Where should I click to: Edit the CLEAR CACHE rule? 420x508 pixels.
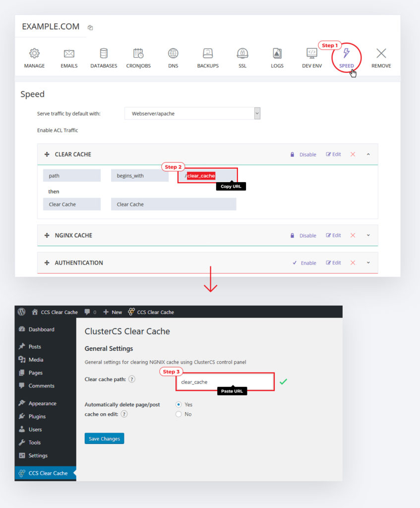click(334, 154)
